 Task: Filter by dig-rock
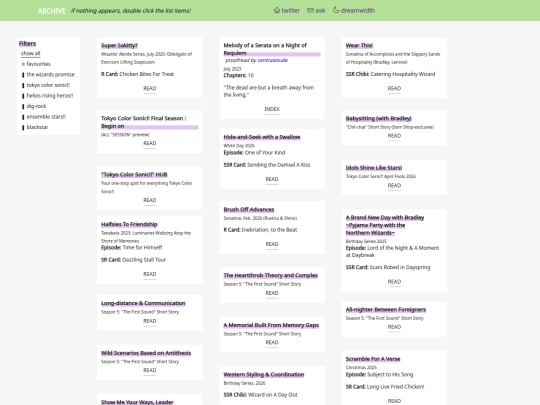(36, 106)
